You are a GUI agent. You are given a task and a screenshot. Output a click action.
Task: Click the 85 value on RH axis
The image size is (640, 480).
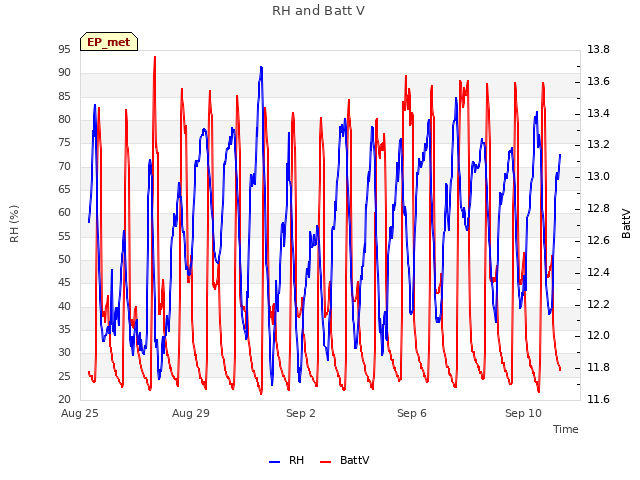coord(64,96)
